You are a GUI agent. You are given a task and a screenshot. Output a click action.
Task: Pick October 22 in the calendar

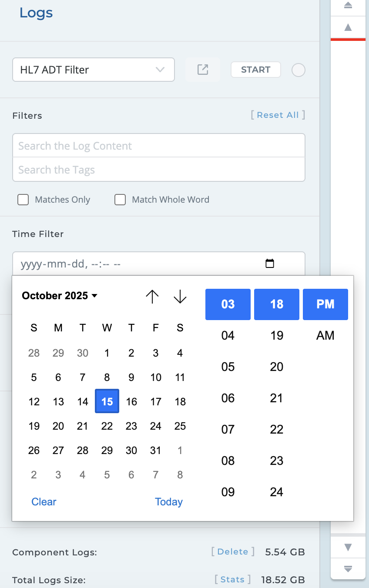107,426
